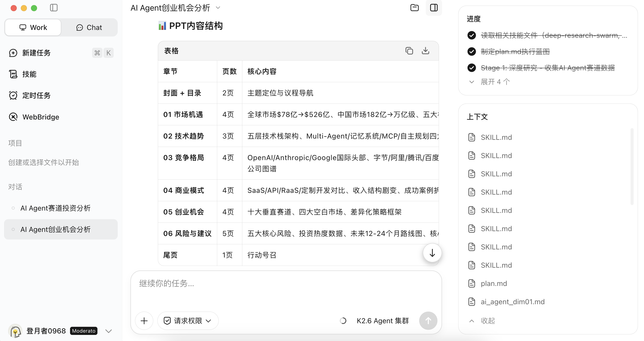Image resolution: width=644 pixels, height=341 pixels.
Task: Click the ai_agent_dim01.md file icon
Action: coord(472,302)
